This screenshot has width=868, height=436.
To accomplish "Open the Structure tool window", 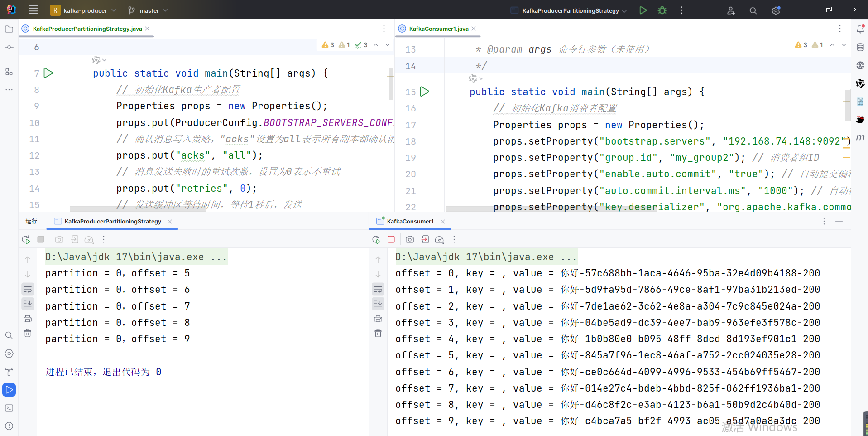I will (9, 72).
